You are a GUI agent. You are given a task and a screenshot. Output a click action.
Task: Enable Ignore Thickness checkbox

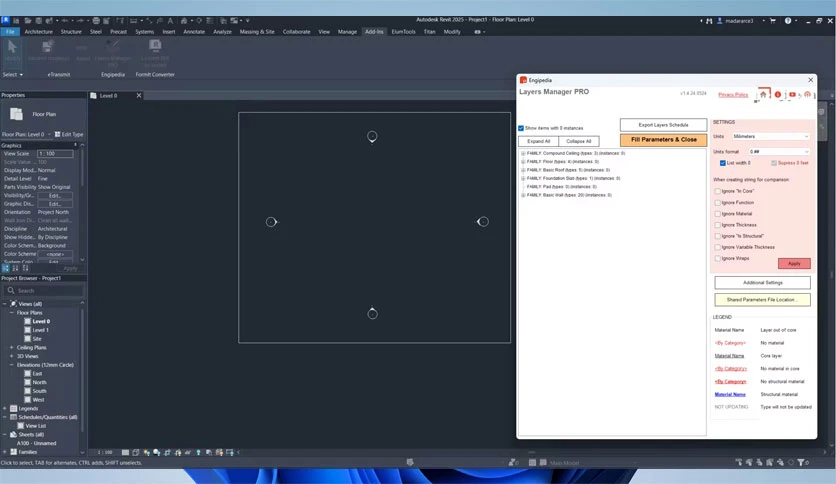(718, 225)
